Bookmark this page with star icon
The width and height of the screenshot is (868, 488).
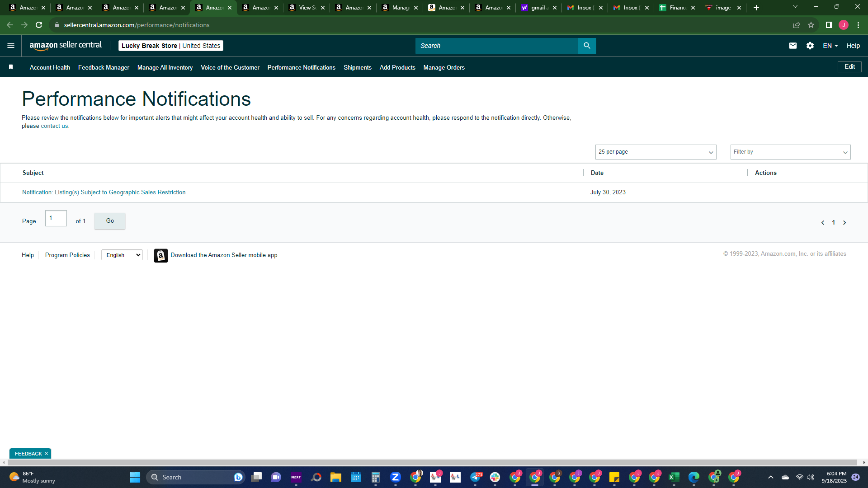click(x=811, y=25)
